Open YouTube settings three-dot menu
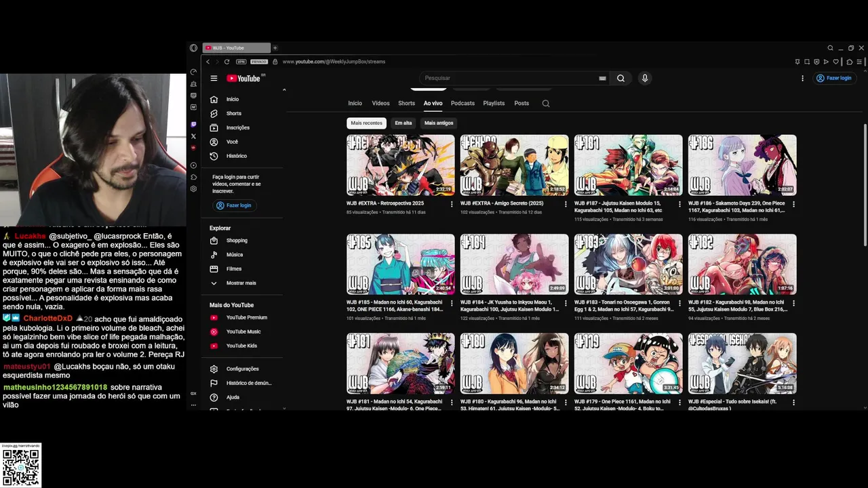 802,78
